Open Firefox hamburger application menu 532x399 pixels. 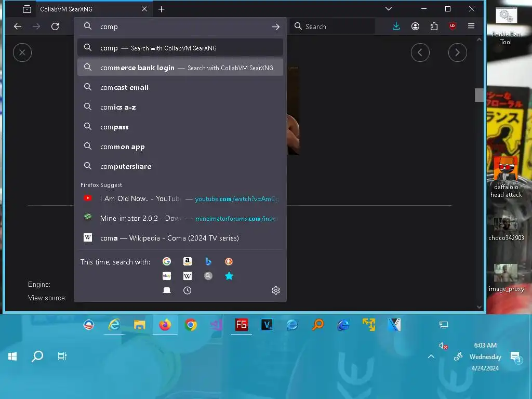[x=471, y=26]
